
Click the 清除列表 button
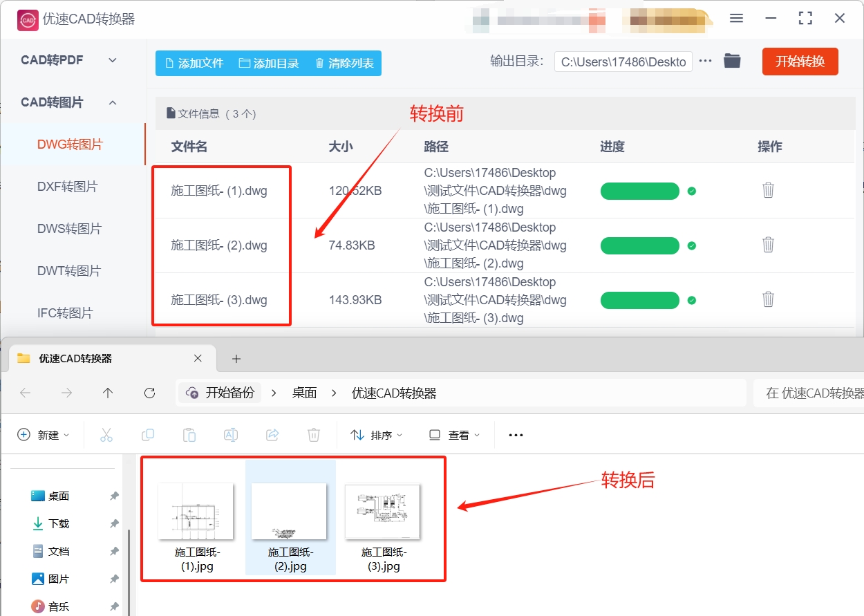344,63
